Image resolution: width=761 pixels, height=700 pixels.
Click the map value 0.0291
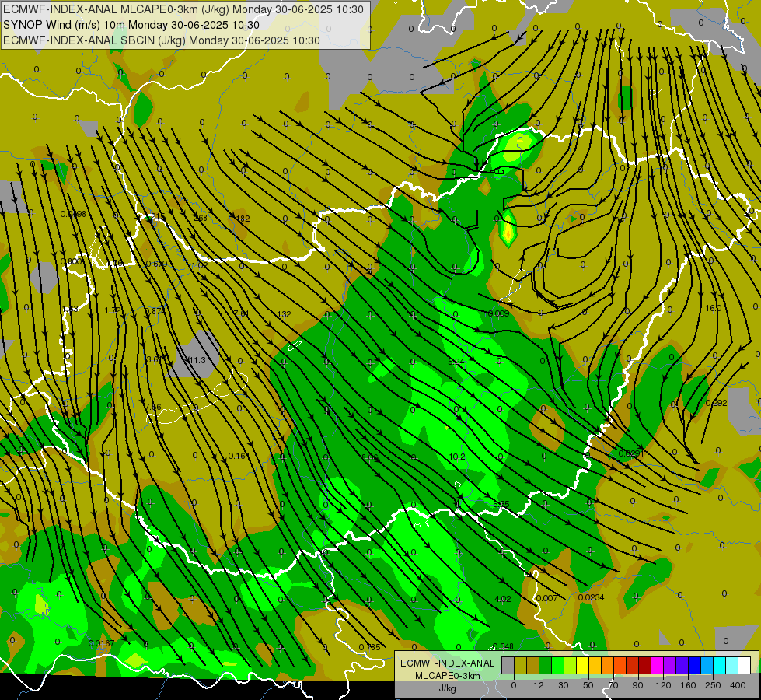631,453
